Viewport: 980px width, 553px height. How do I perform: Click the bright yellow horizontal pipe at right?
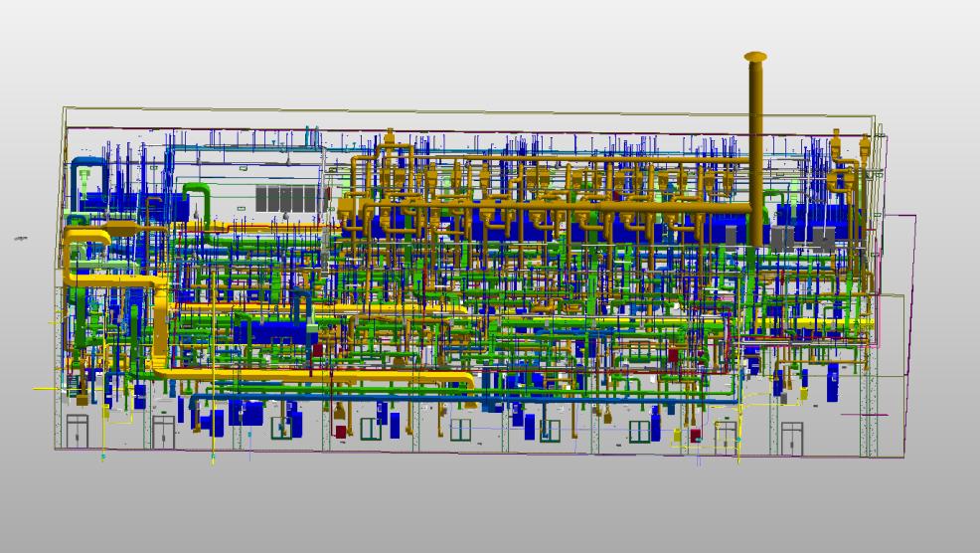point(815,323)
